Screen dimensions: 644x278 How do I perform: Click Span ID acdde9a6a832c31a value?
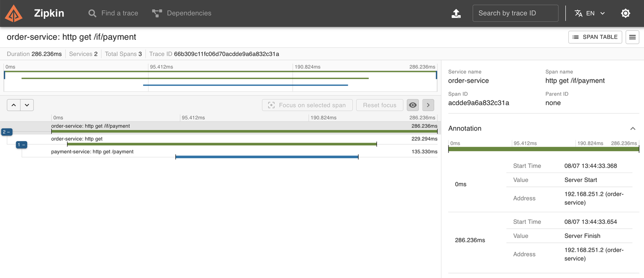(479, 103)
